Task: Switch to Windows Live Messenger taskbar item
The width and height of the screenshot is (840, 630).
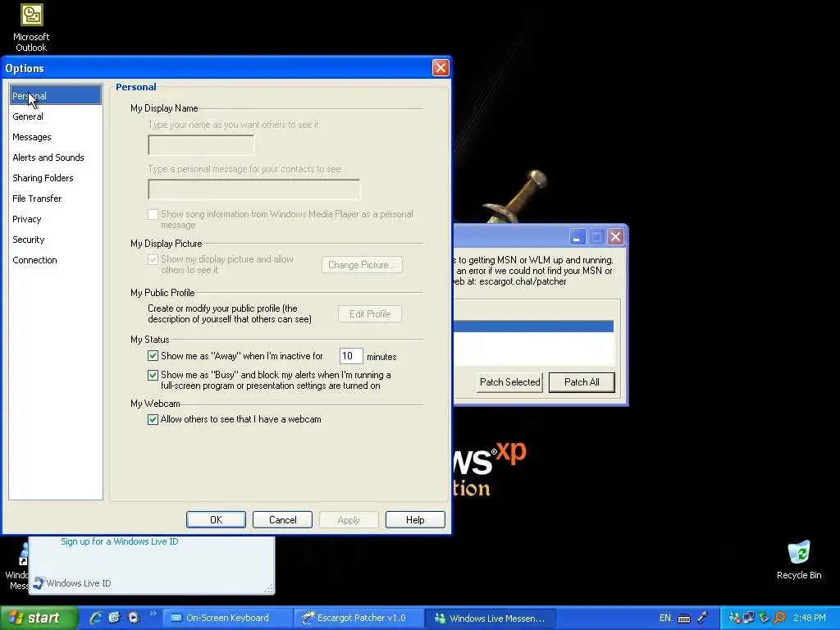Action: (x=491, y=618)
